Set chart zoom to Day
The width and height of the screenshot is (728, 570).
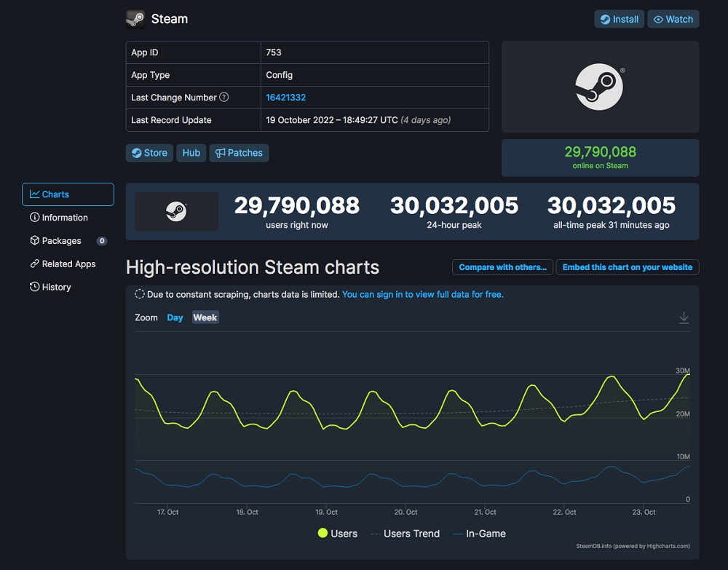[175, 317]
